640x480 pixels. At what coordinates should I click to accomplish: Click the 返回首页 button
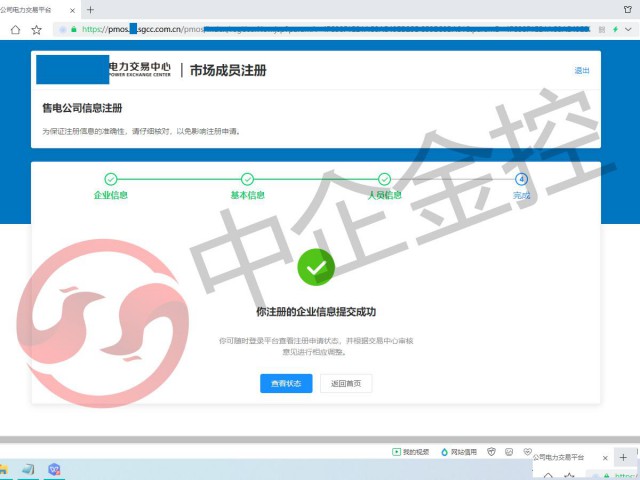(x=346, y=383)
